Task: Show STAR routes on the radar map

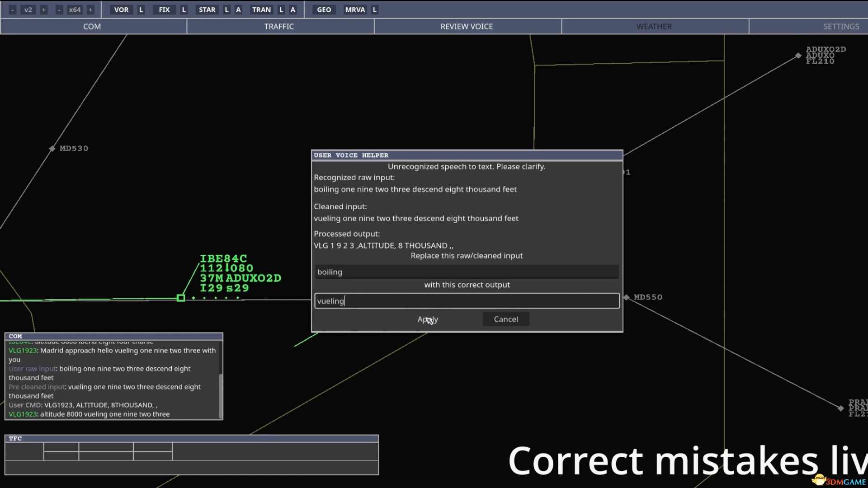Action: click(207, 9)
